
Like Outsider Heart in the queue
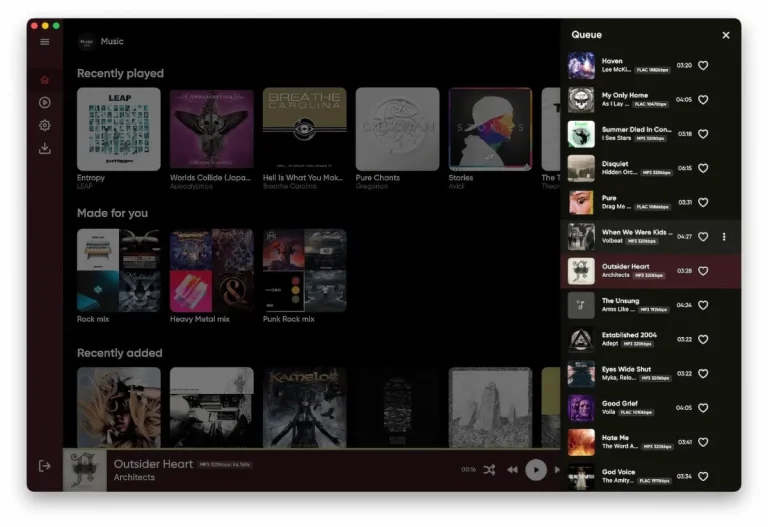point(703,271)
